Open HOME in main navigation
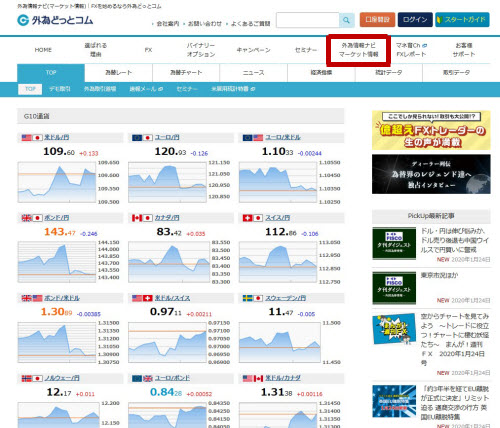This screenshot has width=500, height=428. [43, 50]
